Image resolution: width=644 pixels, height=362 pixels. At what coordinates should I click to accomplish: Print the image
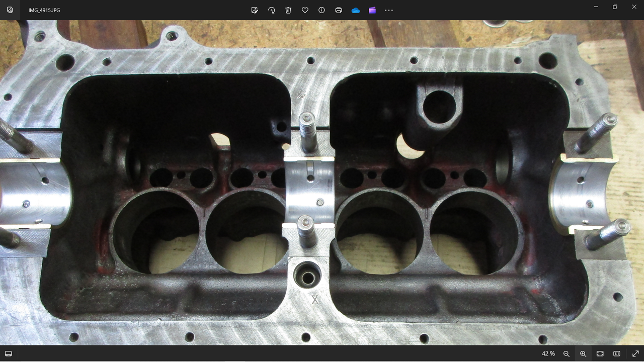coord(339,10)
